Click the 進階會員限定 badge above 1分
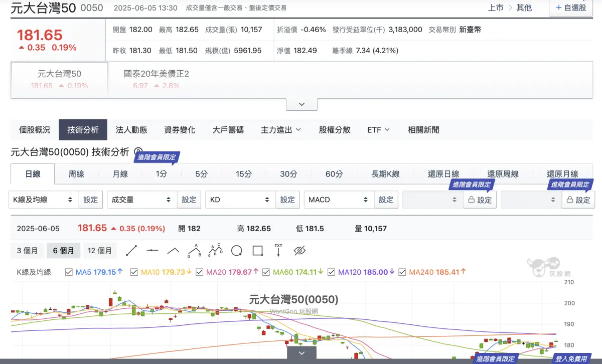Viewport: 602px width, 364px height. [x=157, y=157]
